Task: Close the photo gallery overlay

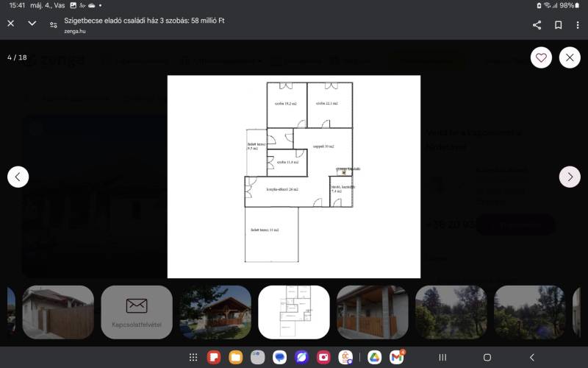Action: [570, 57]
